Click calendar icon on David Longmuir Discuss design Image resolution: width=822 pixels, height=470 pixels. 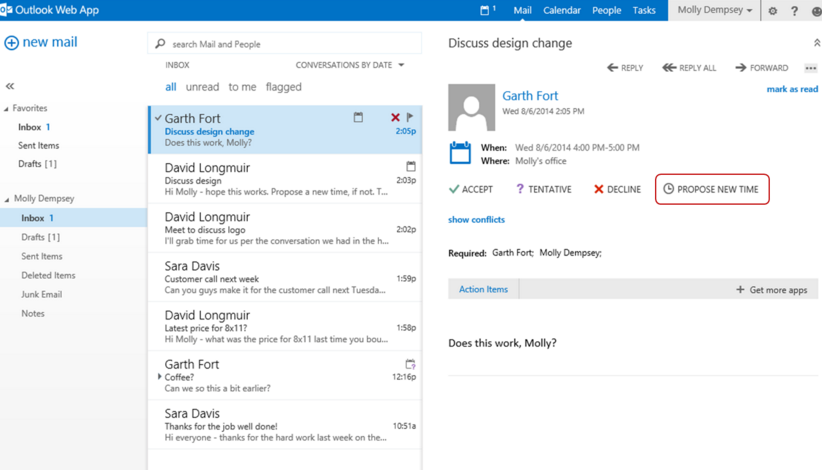coord(411,167)
